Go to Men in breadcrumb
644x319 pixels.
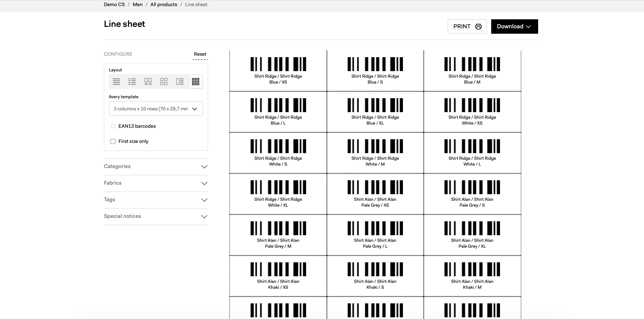coord(137,4)
